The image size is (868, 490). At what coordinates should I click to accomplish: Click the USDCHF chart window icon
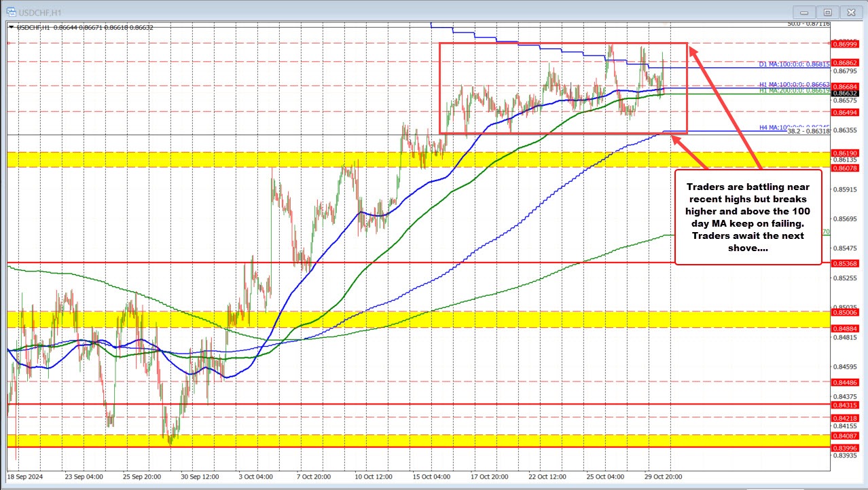pos(8,12)
